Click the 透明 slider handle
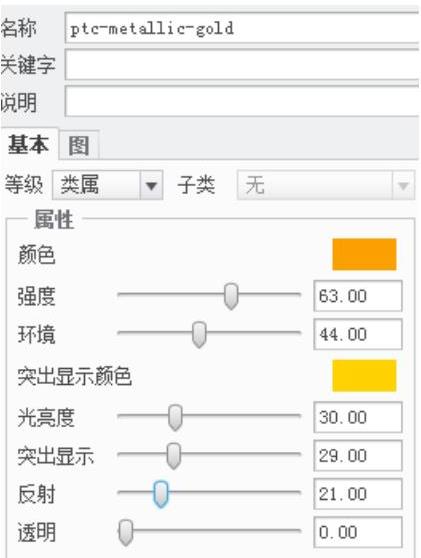 click(x=126, y=533)
